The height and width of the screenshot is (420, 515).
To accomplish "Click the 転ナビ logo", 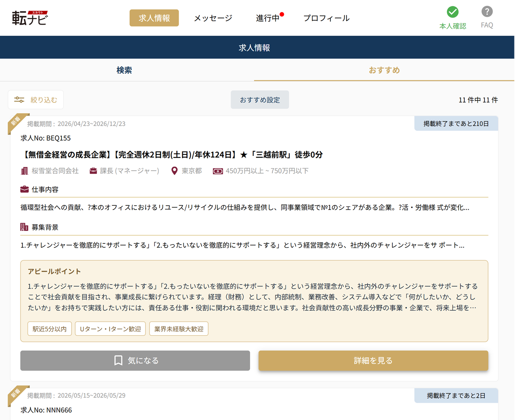I will [30, 18].
